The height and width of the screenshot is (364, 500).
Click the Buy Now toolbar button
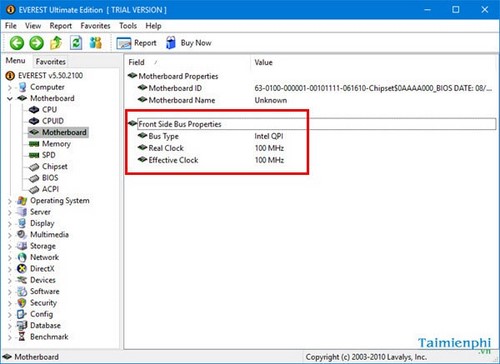tap(189, 43)
